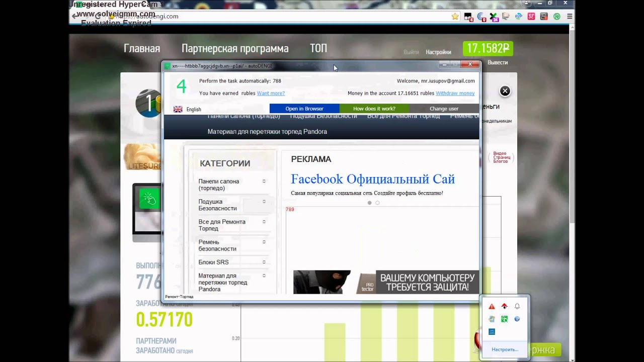The height and width of the screenshot is (362, 644).
Task: Open the black extension icon with badge 4
Action: [x=468, y=17]
